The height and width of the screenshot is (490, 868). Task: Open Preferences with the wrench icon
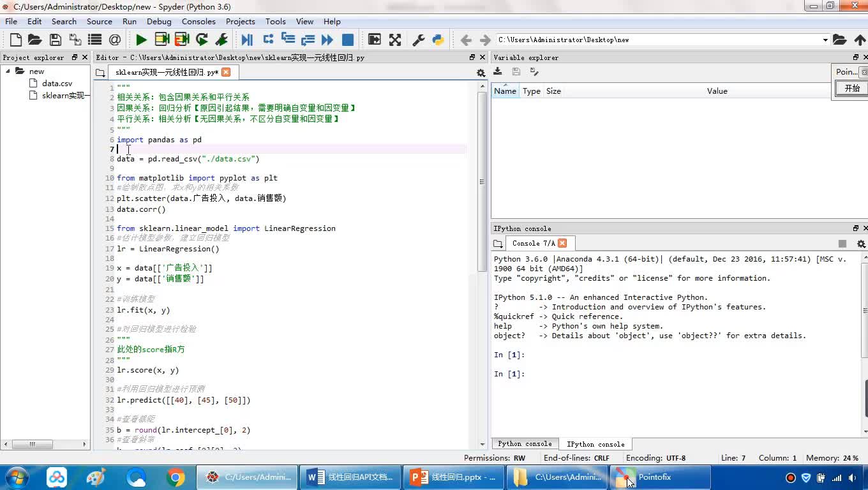419,40
